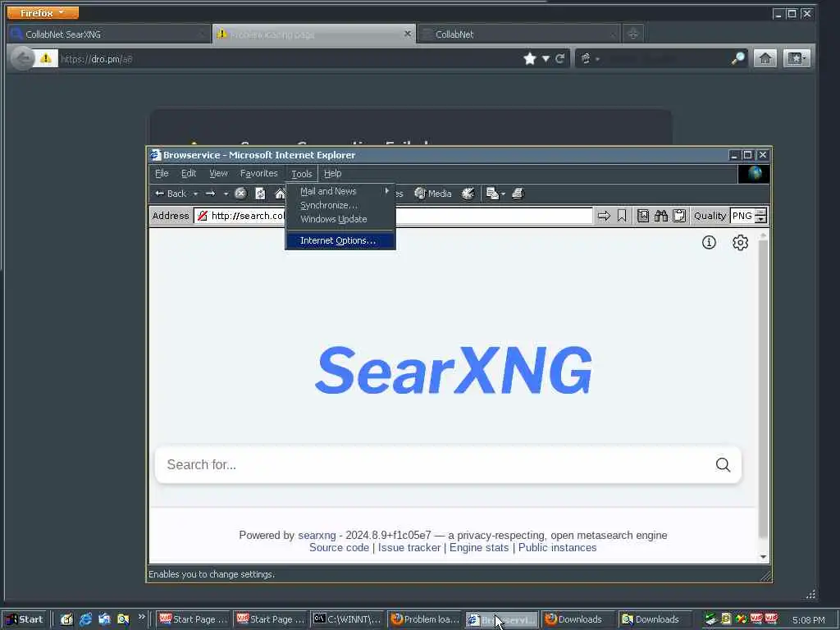Open the View menu in Internet Explorer
Image resolution: width=840 pixels, height=630 pixels.
point(218,174)
